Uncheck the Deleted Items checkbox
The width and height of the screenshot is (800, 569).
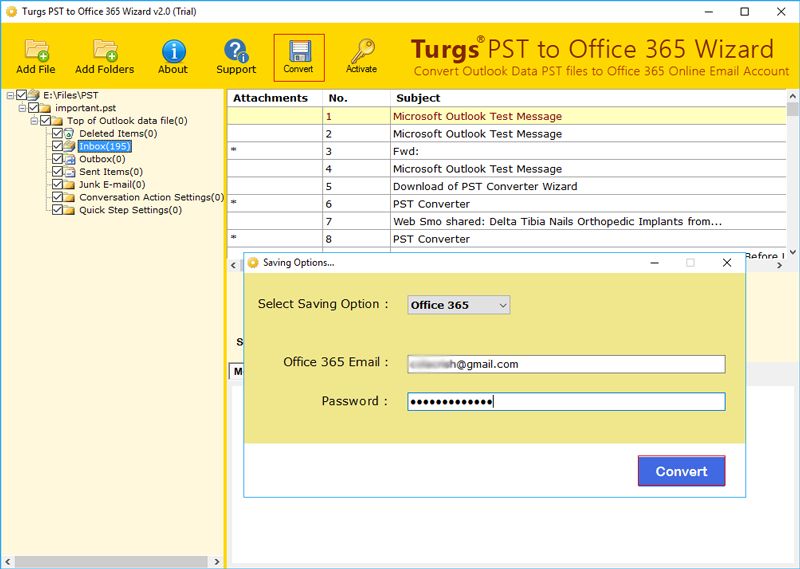click(x=57, y=133)
